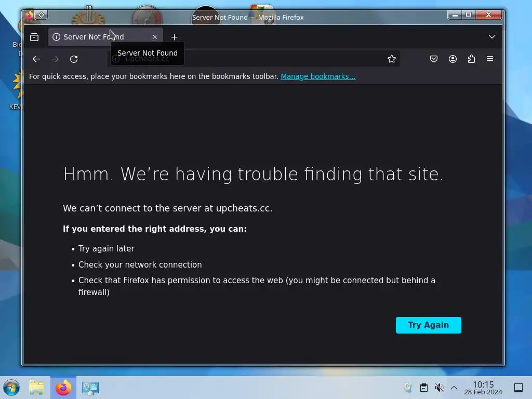Open file manager from taskbar
532x399 pixels.
37,388
